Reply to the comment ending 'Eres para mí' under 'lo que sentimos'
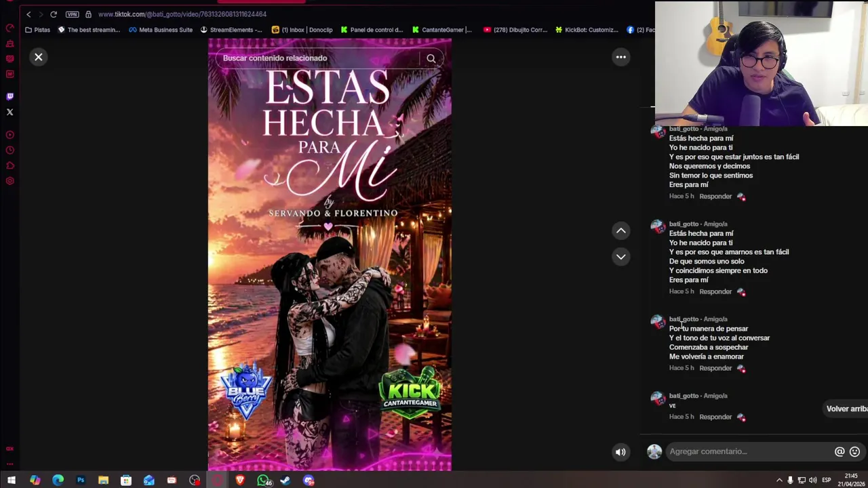This screenshot has height=488, width=868. click(x=715, y=197)
